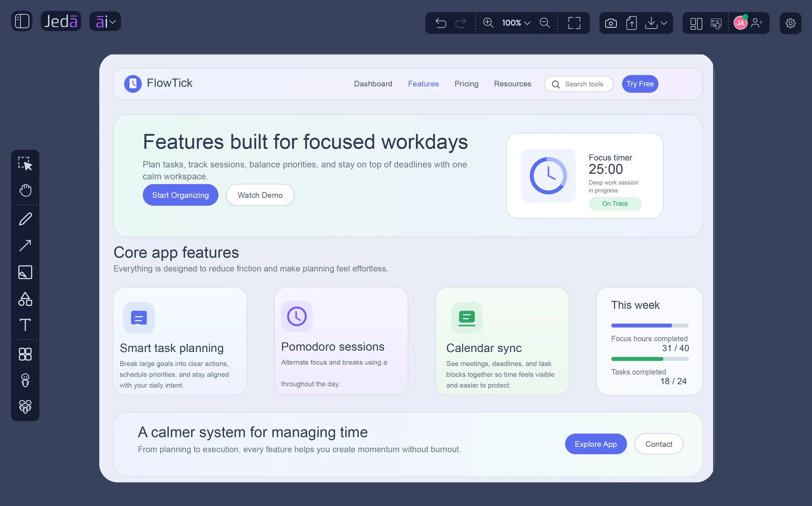Zoom out with the magnifier minus

click(x=545, y=23)
